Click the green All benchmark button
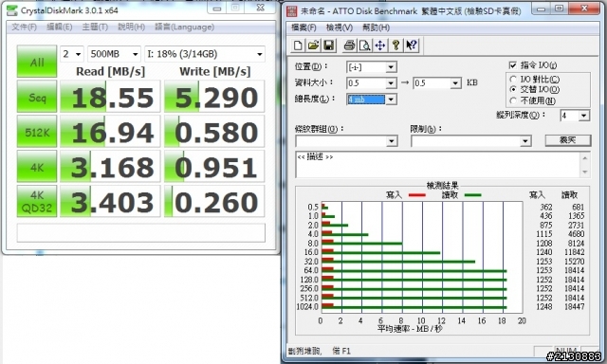The height and width of the screenshot is (364, 607). [37, 62]
